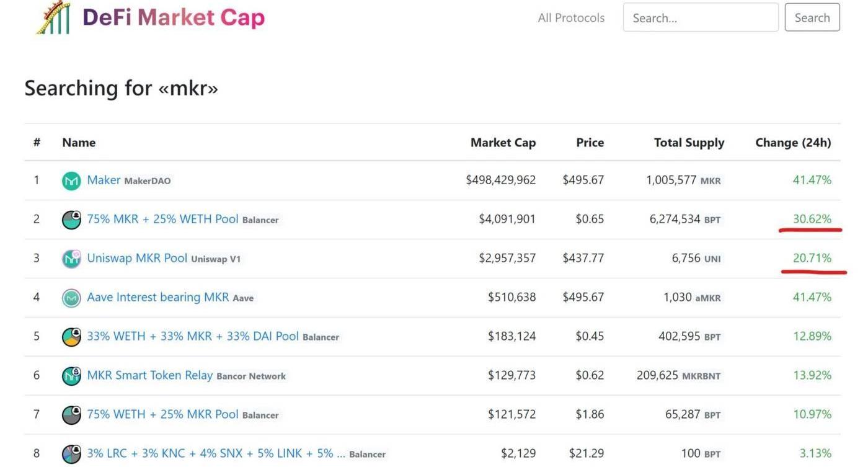Select the 1,030 aMKR supply cell

(692, 297)
